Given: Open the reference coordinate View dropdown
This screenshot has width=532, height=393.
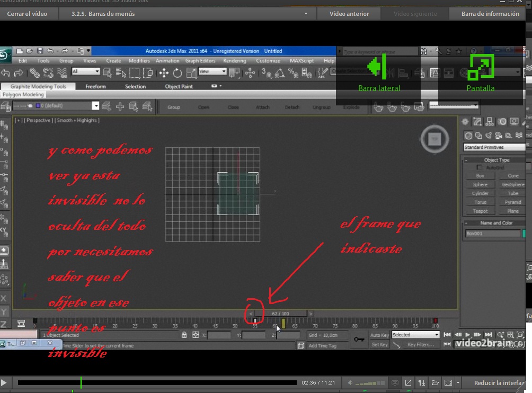Looking at the screenshot, I should (212, 72).
